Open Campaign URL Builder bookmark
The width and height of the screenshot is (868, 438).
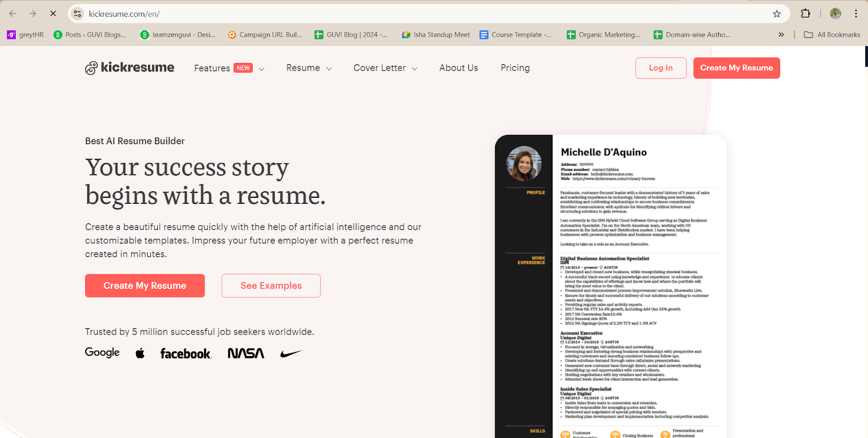pyautogui.click(x=265, y=35)
